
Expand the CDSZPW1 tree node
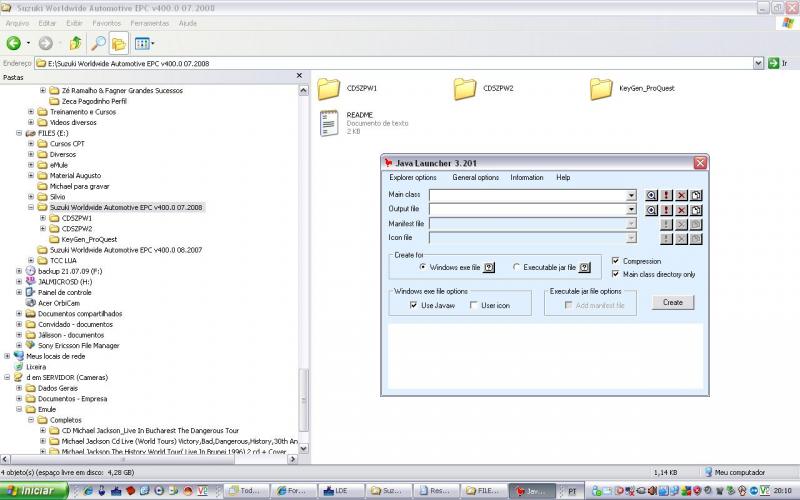tap(43, 218)
